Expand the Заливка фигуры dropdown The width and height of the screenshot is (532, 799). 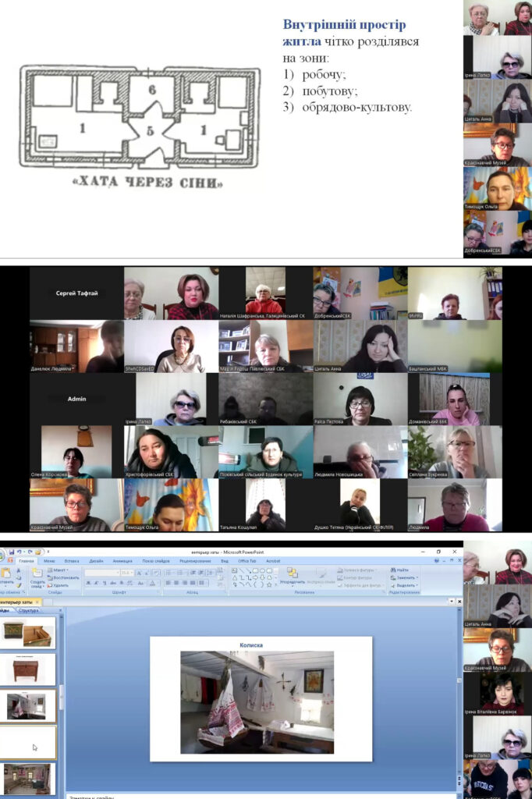click(356, 570)
